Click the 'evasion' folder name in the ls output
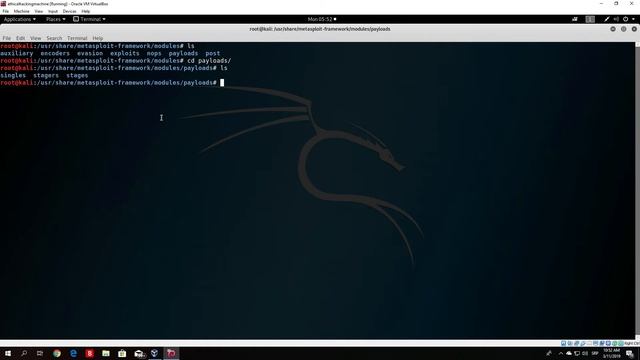Screen dimensions: 640x360 (90, 53)
